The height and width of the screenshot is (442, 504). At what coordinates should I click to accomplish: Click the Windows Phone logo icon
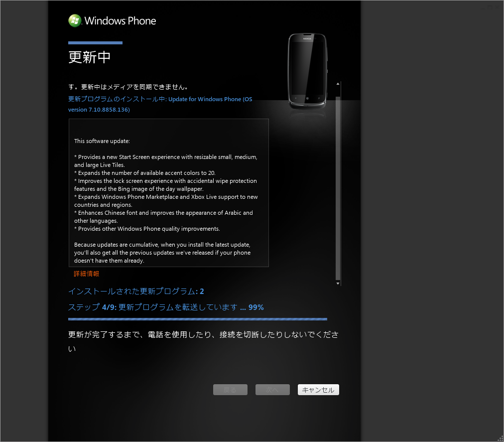(75, 20)
